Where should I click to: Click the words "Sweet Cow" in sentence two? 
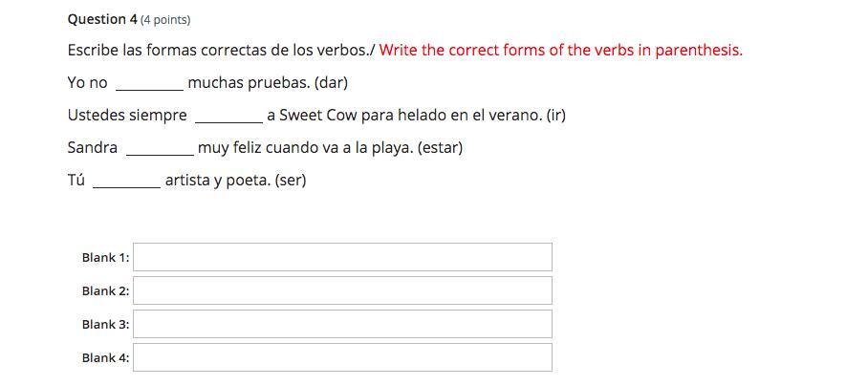317,117
